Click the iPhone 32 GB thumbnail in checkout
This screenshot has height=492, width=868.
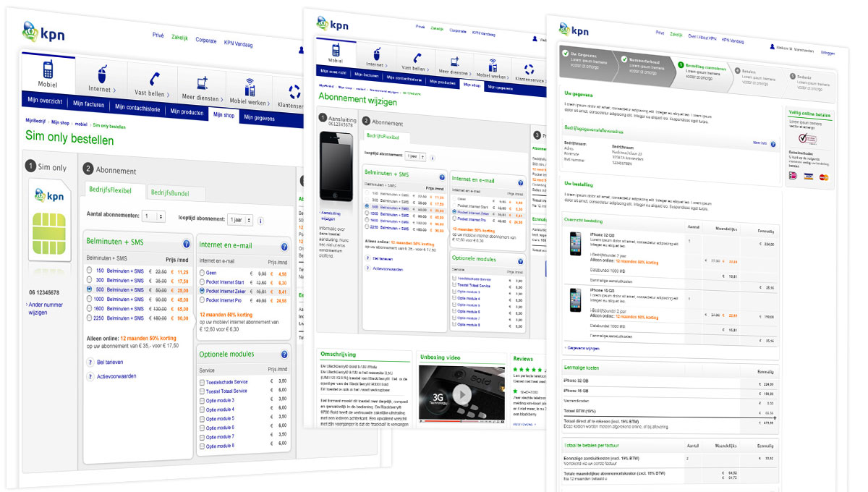[x=575, y=244]
